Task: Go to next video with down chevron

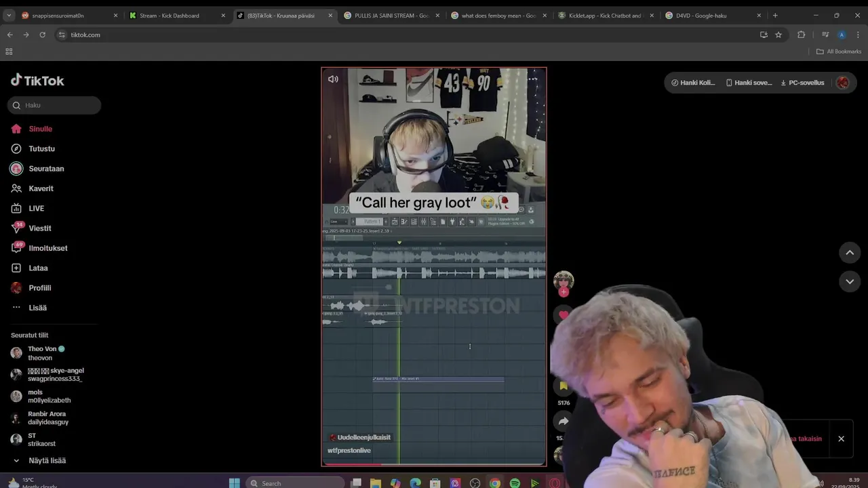Action: coord(850,281)
